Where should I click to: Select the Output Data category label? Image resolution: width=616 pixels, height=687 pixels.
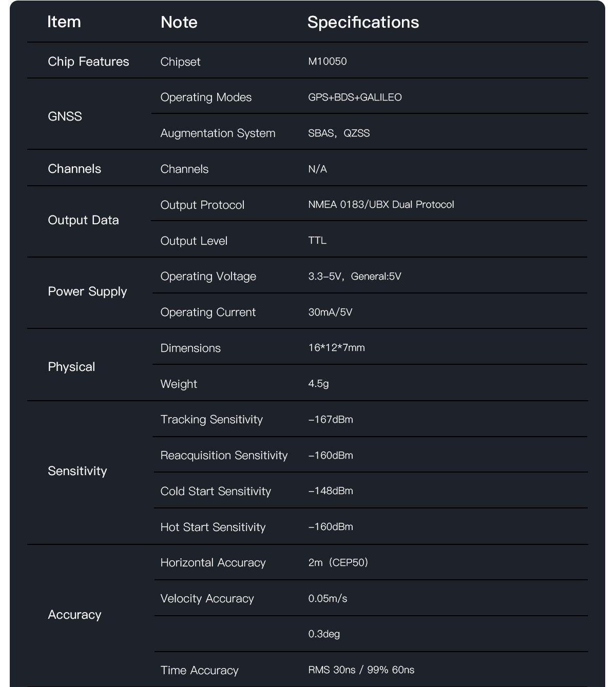pos(83,220)
